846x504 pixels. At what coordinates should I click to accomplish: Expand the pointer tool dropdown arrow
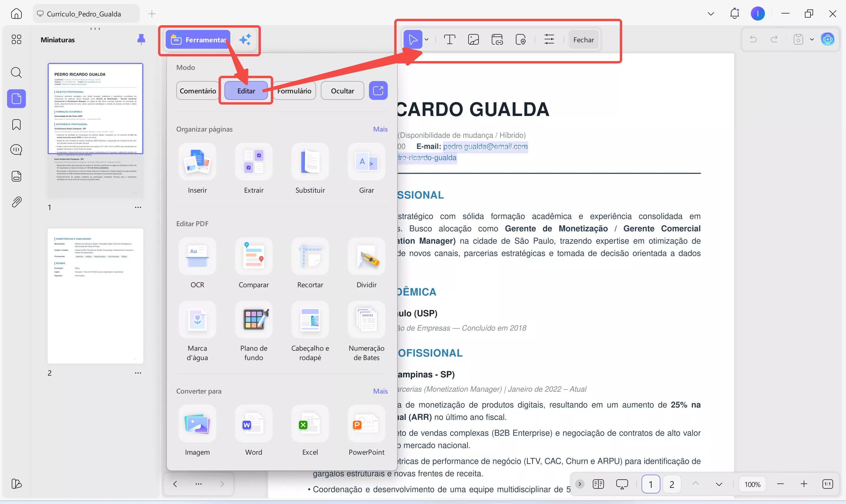click(x=427, y=40)
